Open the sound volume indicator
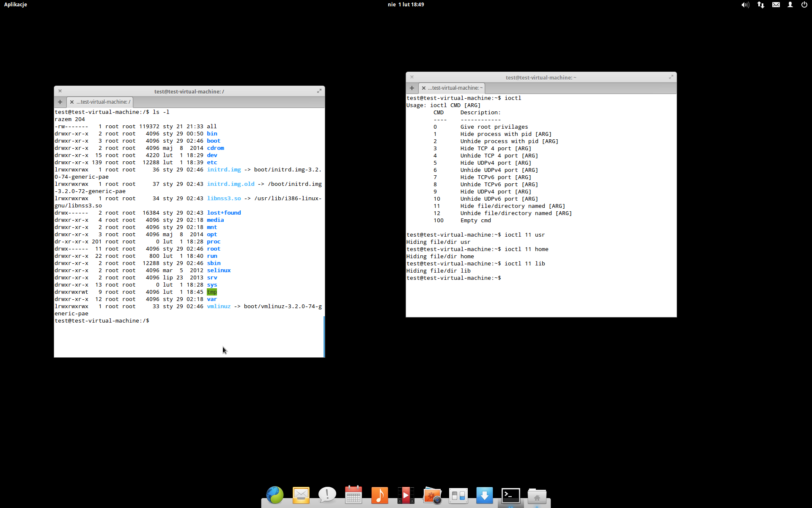 pos(745,5)
